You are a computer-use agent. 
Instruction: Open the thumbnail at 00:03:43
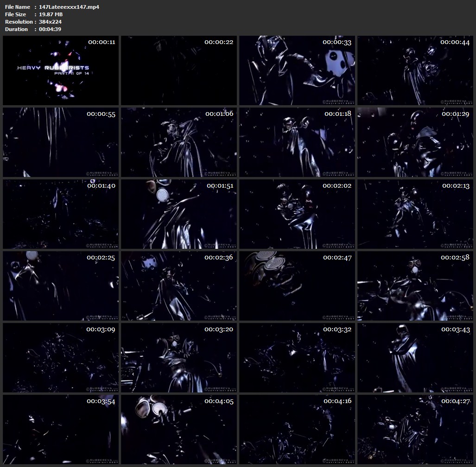coord(415,358)
